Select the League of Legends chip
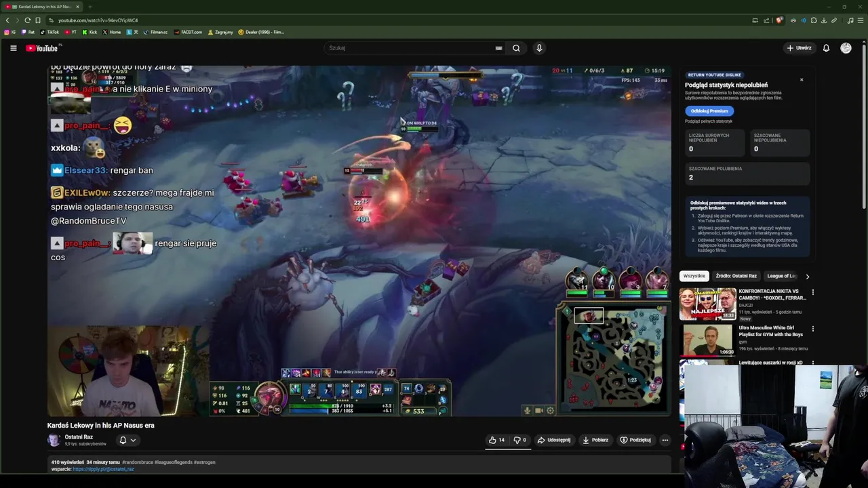Image resolution: width=868 pixels, height=488 pixels. [782, 276]
